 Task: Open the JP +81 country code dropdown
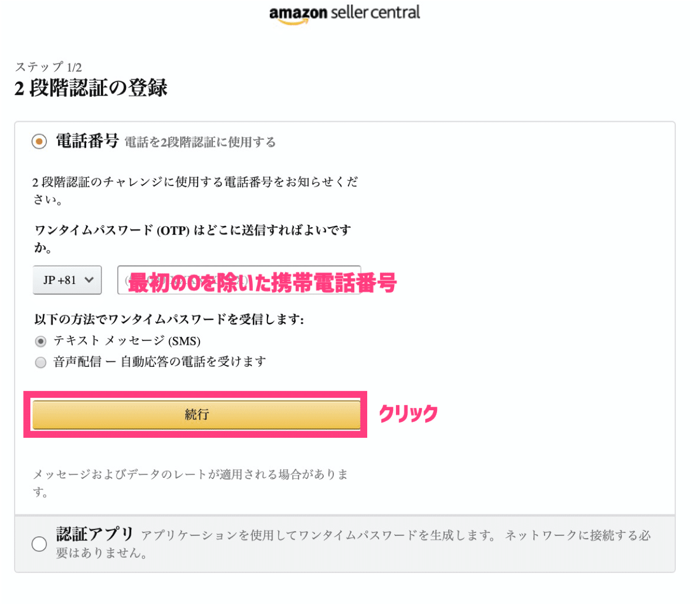click(x=68, y=280)
